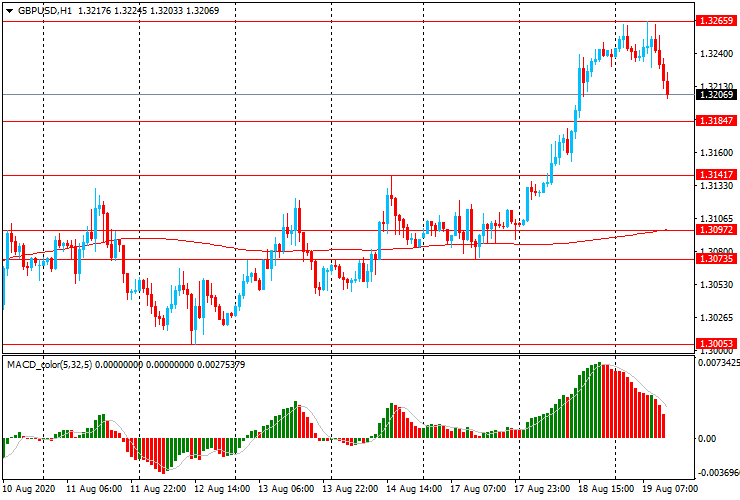Click the 1.31330 price scale value
The height and width of the screenshot is (500, 740).
(x=716, y=186)
